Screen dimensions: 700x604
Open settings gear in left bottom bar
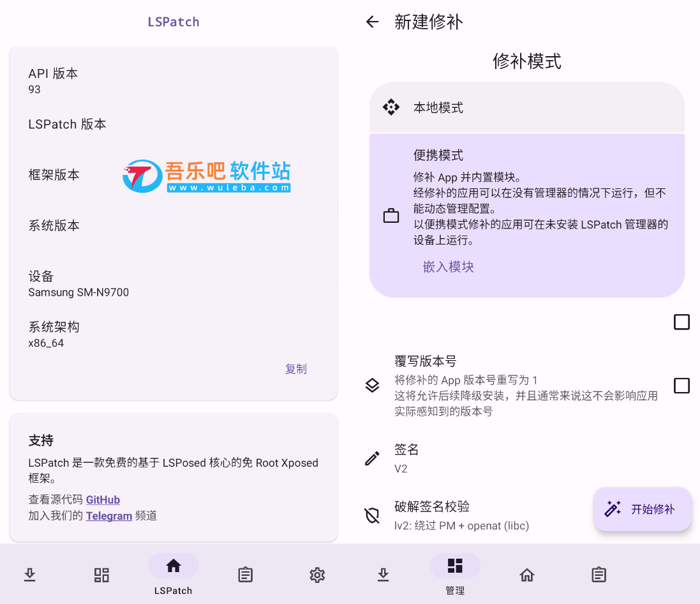[317, 575]
